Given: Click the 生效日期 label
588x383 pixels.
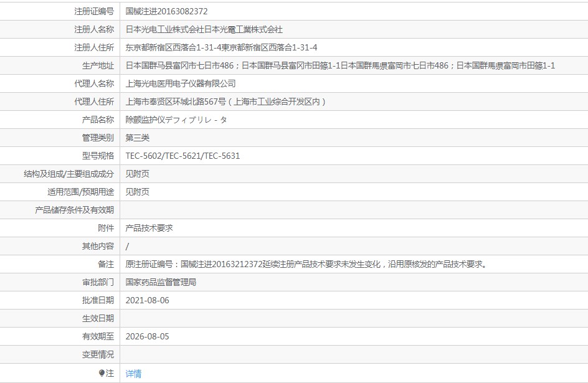Looking at the screenshot, I should tap(98, 318).
